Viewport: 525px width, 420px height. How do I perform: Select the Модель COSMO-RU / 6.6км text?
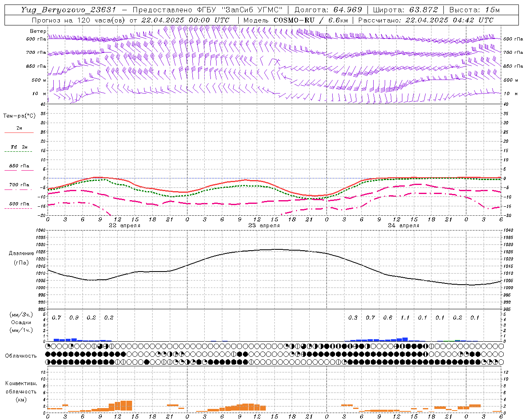(295, 20)
